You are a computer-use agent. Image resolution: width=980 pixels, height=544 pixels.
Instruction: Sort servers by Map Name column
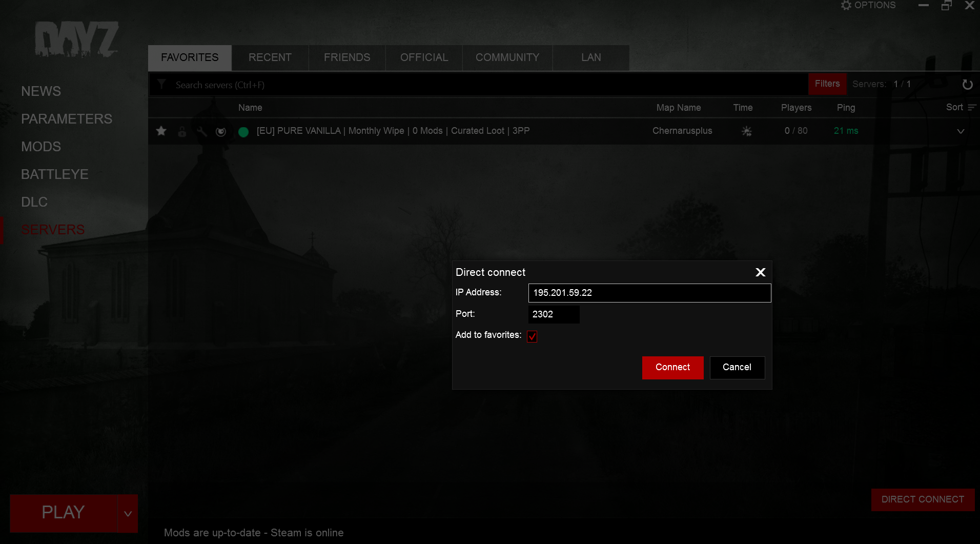[x=679, y=108]
